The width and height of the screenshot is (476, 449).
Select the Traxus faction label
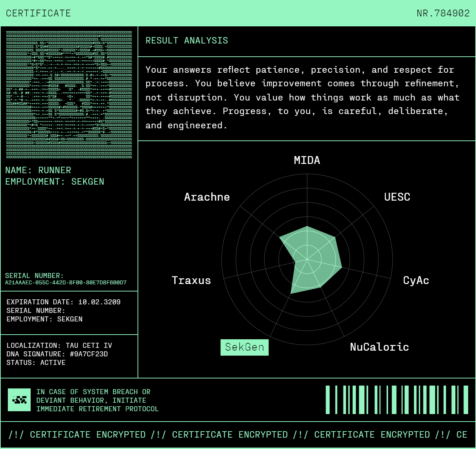(x=191, y=280)
